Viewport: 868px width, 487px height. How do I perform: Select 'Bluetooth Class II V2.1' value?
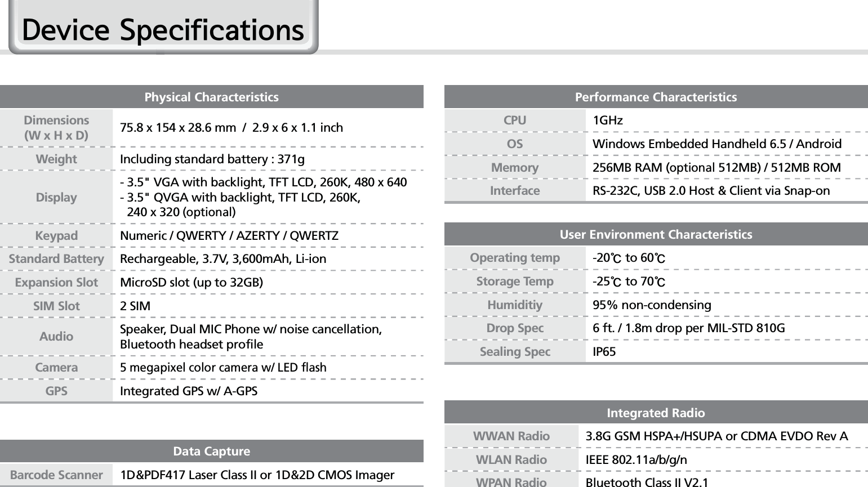click(647, 482)
